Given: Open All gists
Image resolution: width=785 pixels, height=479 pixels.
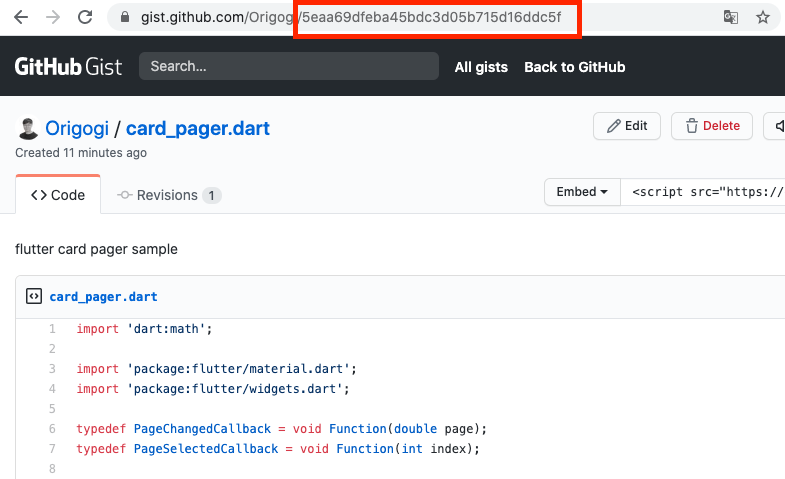Looking at the screenshot, I should click(x=481, y=67).
